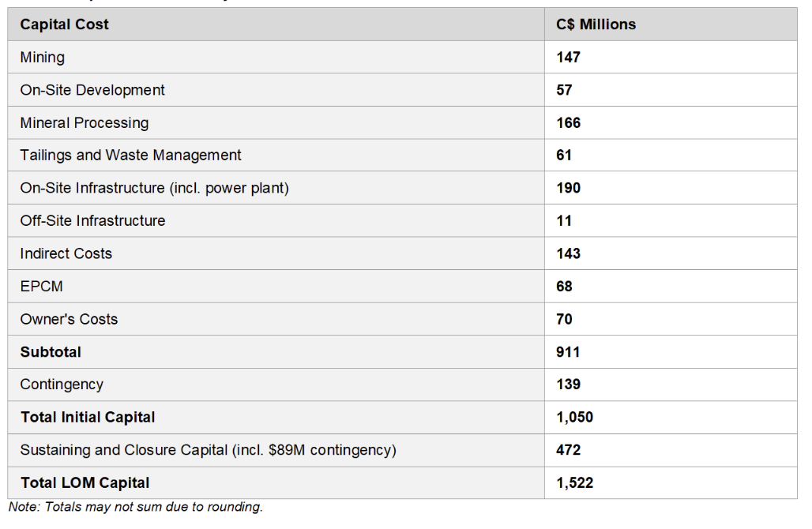The width and height of the screenshot is (812, 529).
Task: Select the Off-Site Infrastructure label
Action: (x=92, y=220)
